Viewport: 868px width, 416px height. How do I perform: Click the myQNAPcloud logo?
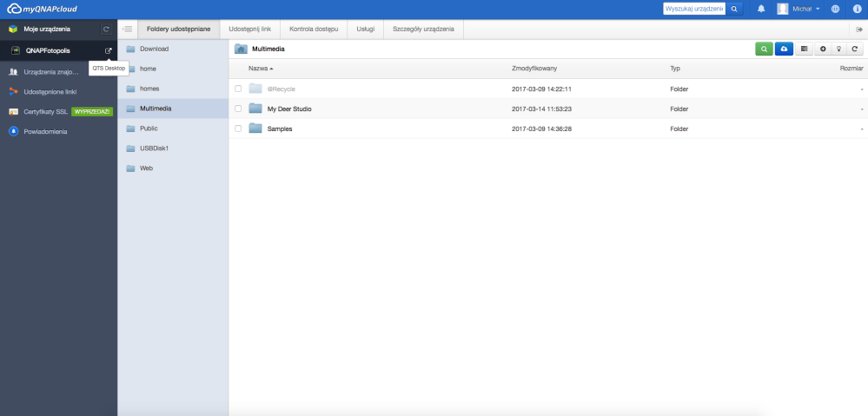(x=42, y=9)
